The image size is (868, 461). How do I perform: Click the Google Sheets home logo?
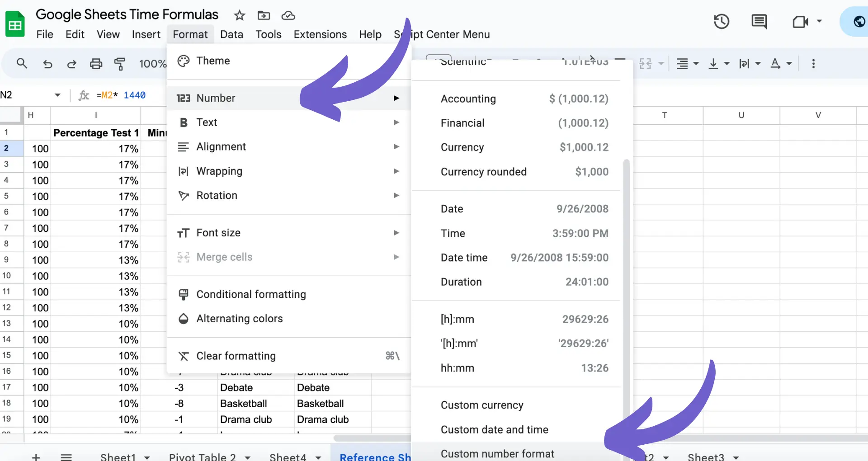15,24
